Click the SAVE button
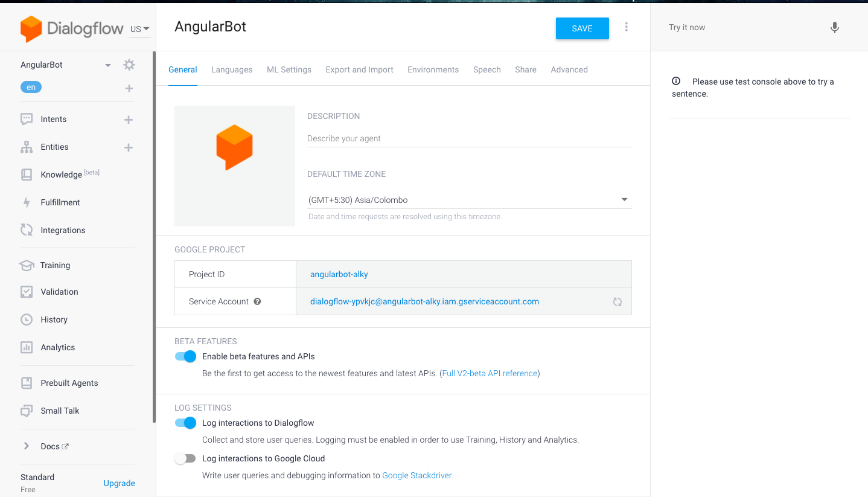This screenshot has height=497, width=868. pos(582,28)
